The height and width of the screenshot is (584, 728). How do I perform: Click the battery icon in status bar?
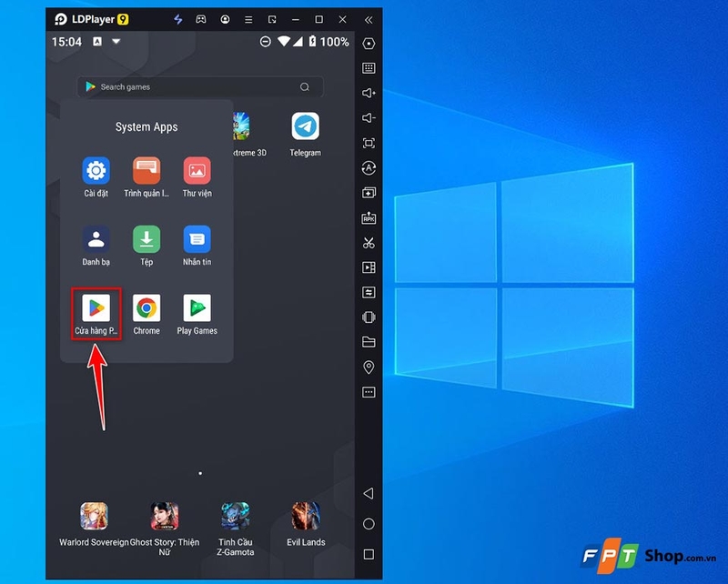coord(312,41)
